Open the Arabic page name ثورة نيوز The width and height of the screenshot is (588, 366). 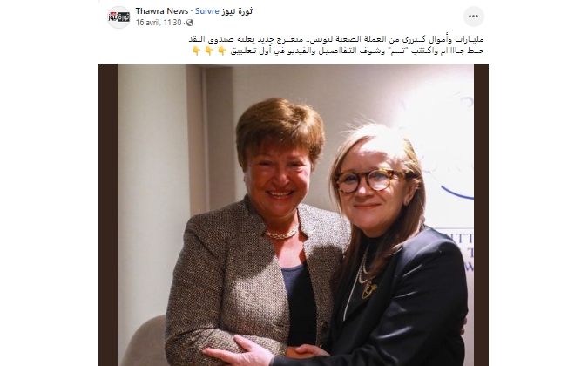(x=237, y=11)
